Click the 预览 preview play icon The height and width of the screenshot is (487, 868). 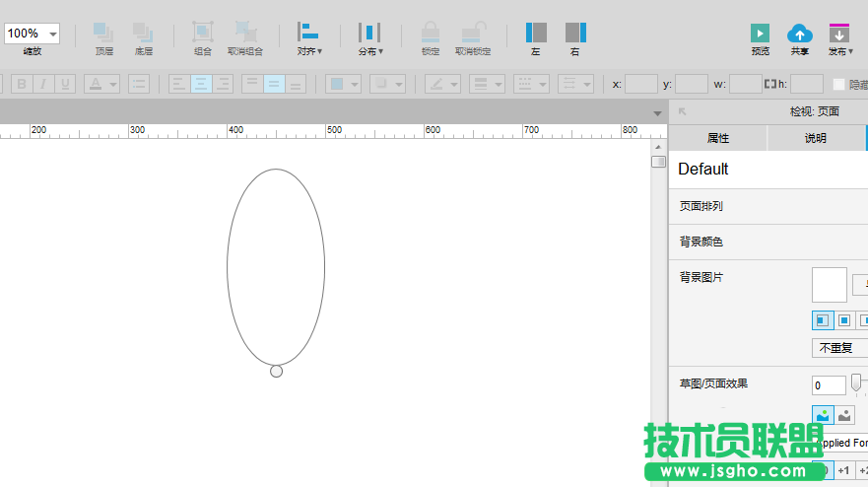pos(760,34)
